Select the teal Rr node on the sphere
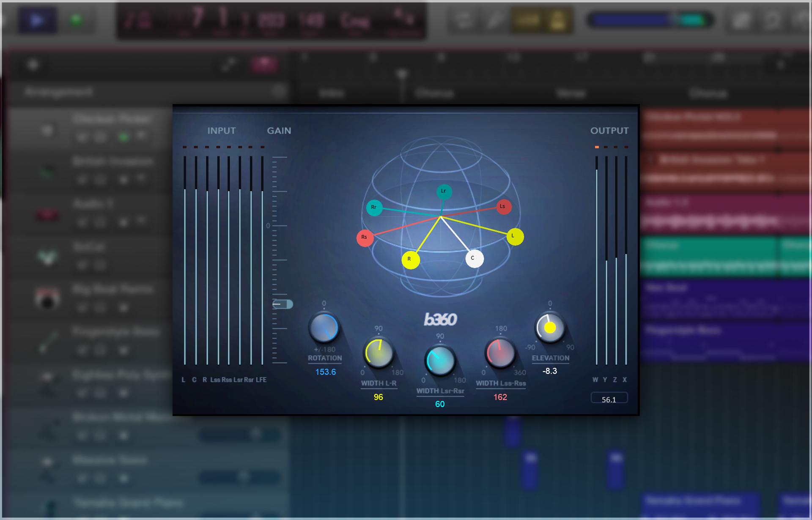 coord(374,208)
